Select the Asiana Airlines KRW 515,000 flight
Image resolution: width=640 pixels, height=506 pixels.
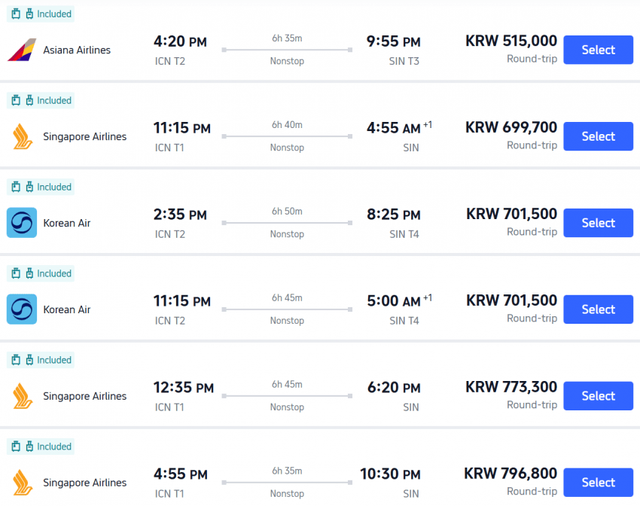pyautogui.click(x=598, y=50)
